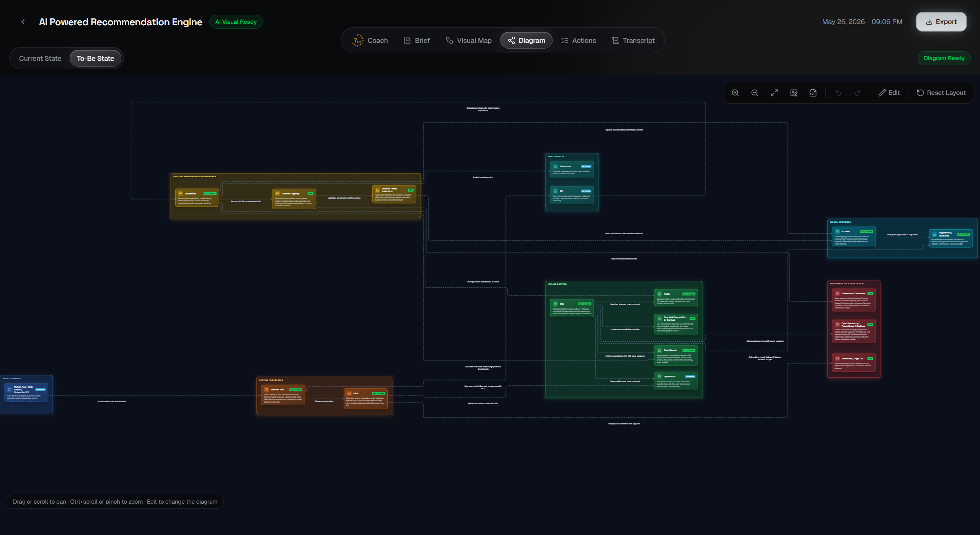Click the OpenSearch node icon
The width and height of the screenshot is (980, 535).
coord(659,350)
